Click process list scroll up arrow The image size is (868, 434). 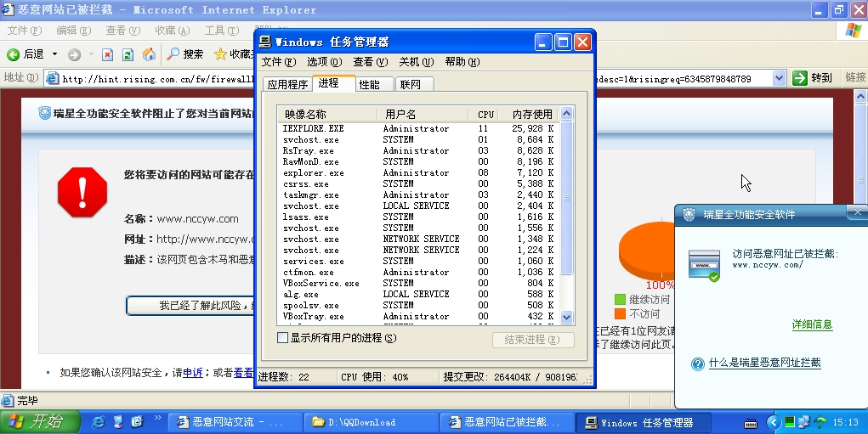click(x=566, y=113)
